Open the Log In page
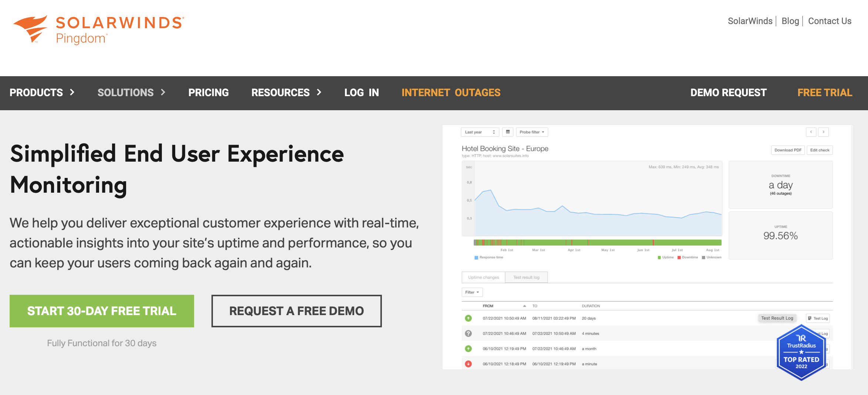The width and height of the screenshot is (868, 395). [362, 92]
